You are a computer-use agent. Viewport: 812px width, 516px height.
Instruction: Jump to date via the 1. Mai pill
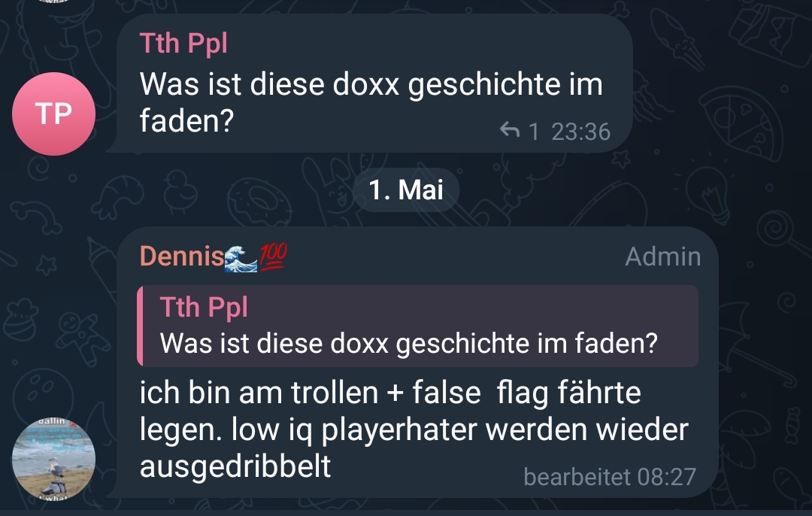click(x=406, y=190)
